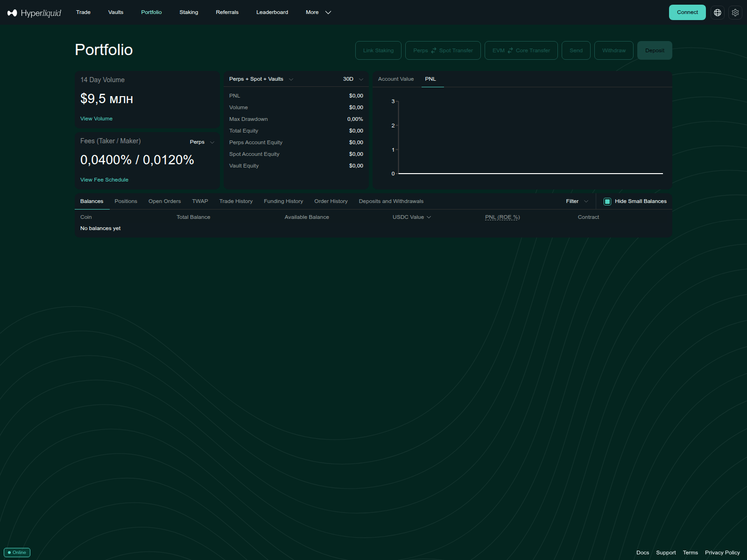Image resolution: width=747 pixels, height=560 pixels.
Task: Click the Contract column header
Action: coord(588,217)
